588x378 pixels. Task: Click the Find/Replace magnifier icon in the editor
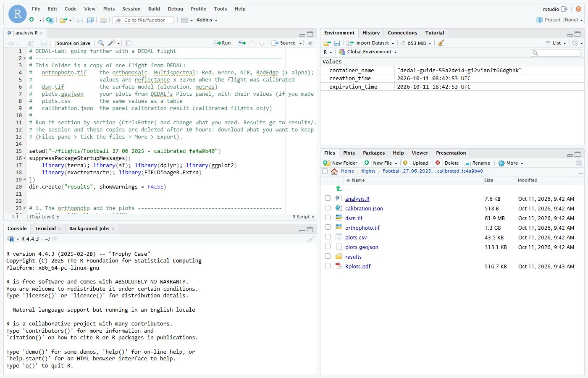click(101, 43)
